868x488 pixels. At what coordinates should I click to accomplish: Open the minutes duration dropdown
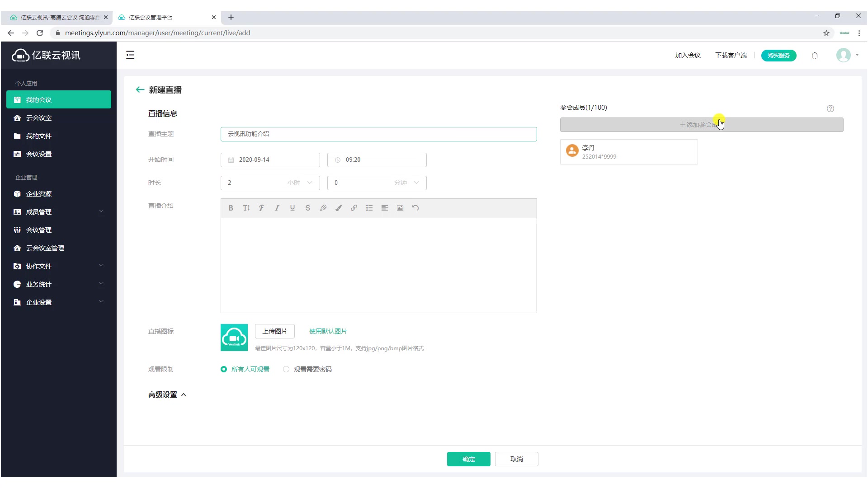[x=377, y=183]
